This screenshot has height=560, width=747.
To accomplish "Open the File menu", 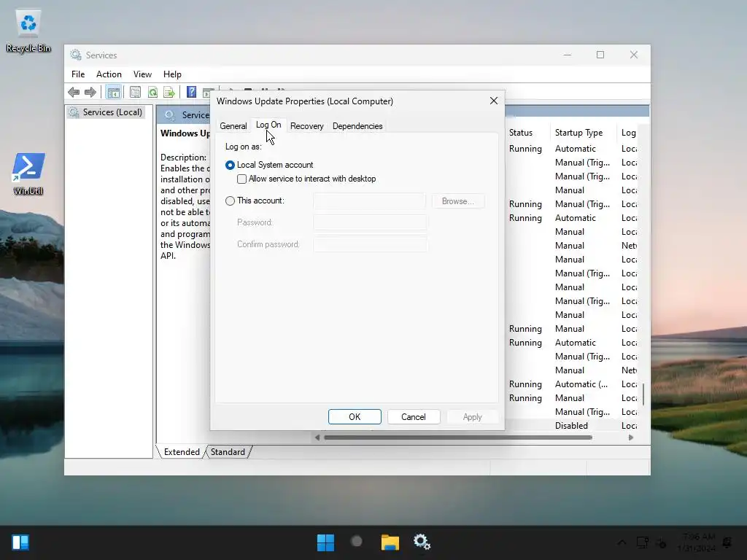I will pyautogui.click(x=78, y=74).
